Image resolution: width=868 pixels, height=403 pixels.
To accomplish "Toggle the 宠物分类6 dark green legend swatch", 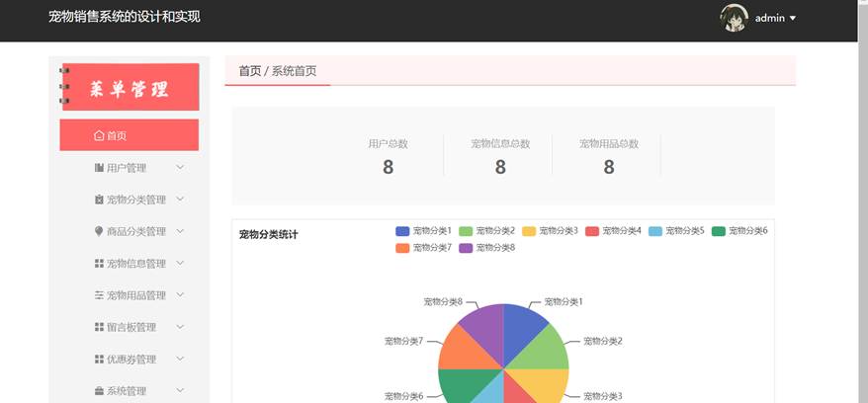I will pos(718,231).
